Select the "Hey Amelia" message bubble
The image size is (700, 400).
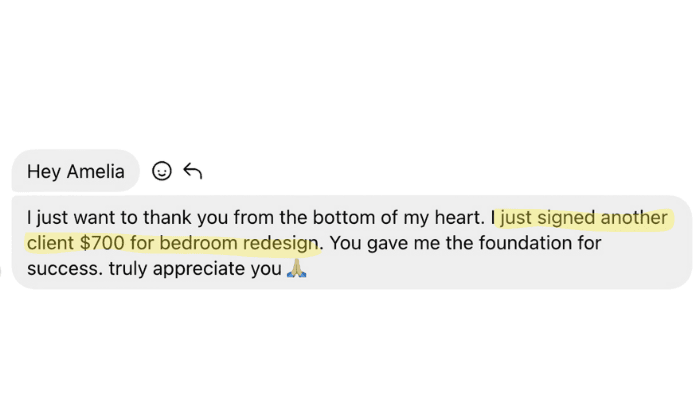coord(75,172)
